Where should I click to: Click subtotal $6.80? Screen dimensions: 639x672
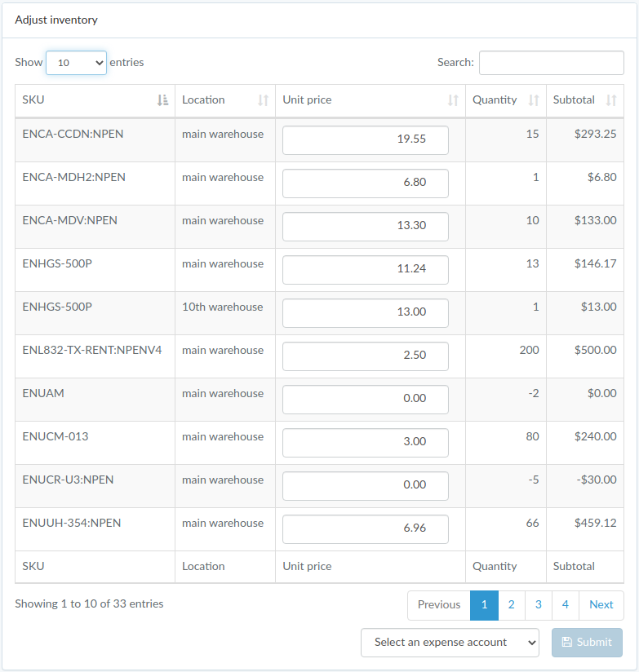(x=601, y=178)
